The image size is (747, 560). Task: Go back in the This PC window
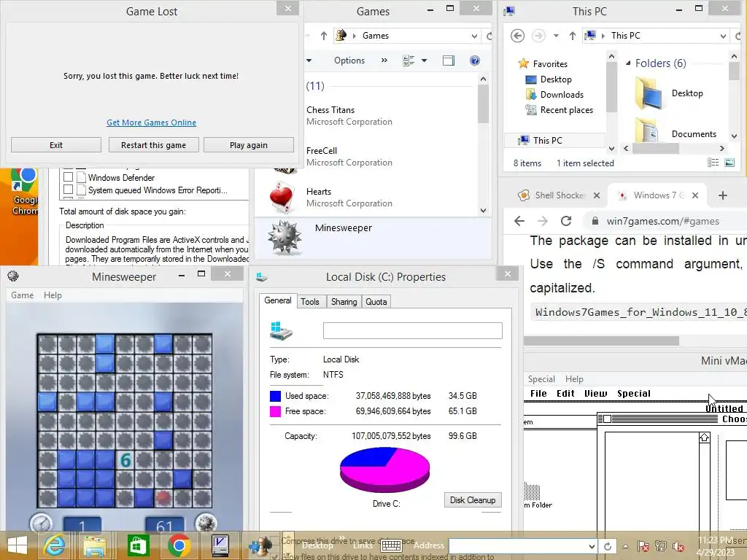[517, 36]
